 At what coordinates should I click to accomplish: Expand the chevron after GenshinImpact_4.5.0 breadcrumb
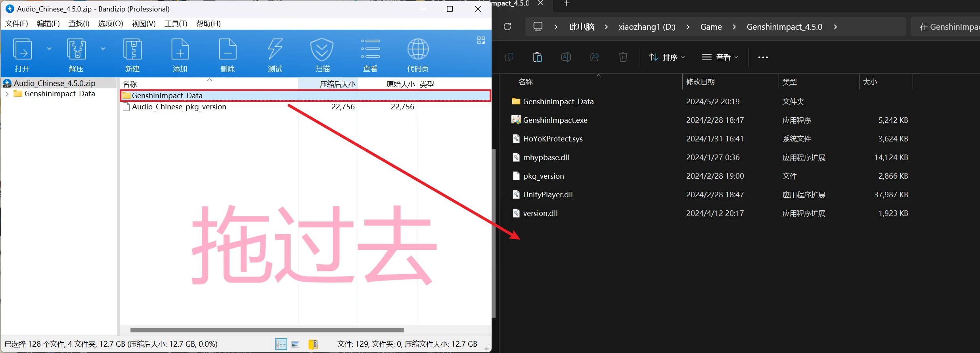pos(835,27)
